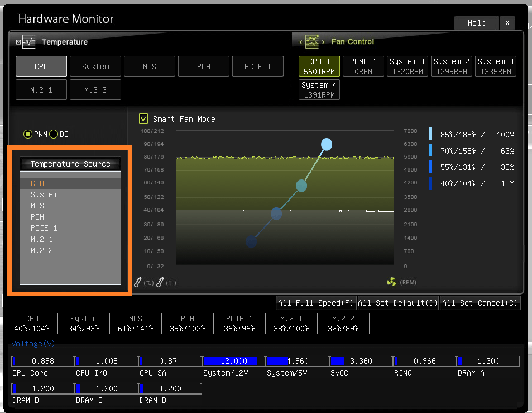Screen dimensions: 532x413
Task: Click the third fan curve point (55°C)
Action: (276, 213)
